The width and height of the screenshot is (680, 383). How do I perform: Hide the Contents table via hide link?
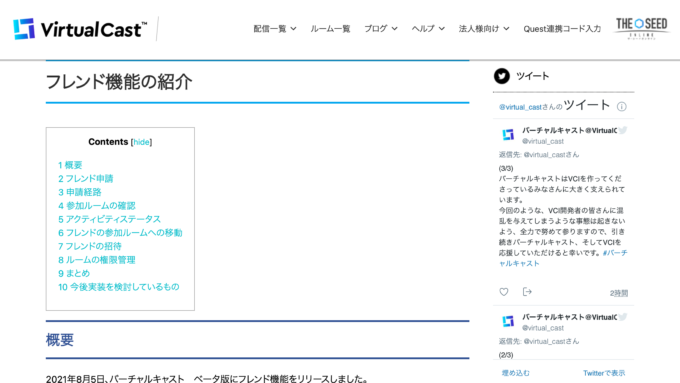pos(141,142)
